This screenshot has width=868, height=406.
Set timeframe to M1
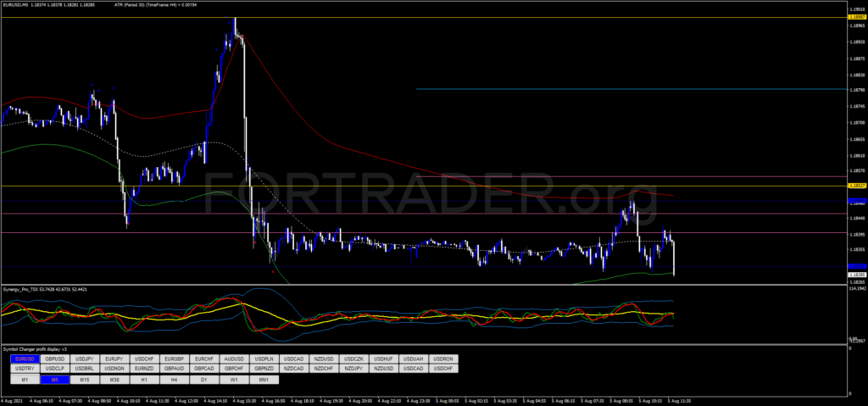[25, 380]
